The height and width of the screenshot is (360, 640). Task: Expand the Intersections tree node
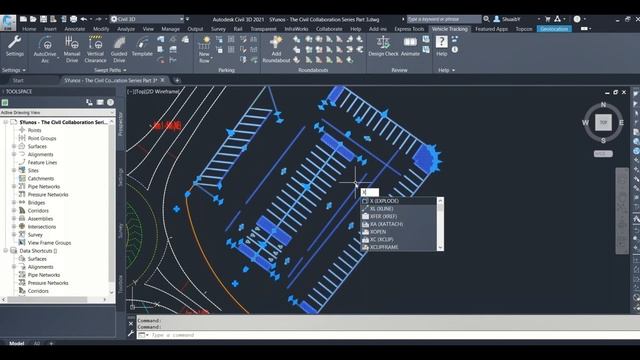[14, 227]
